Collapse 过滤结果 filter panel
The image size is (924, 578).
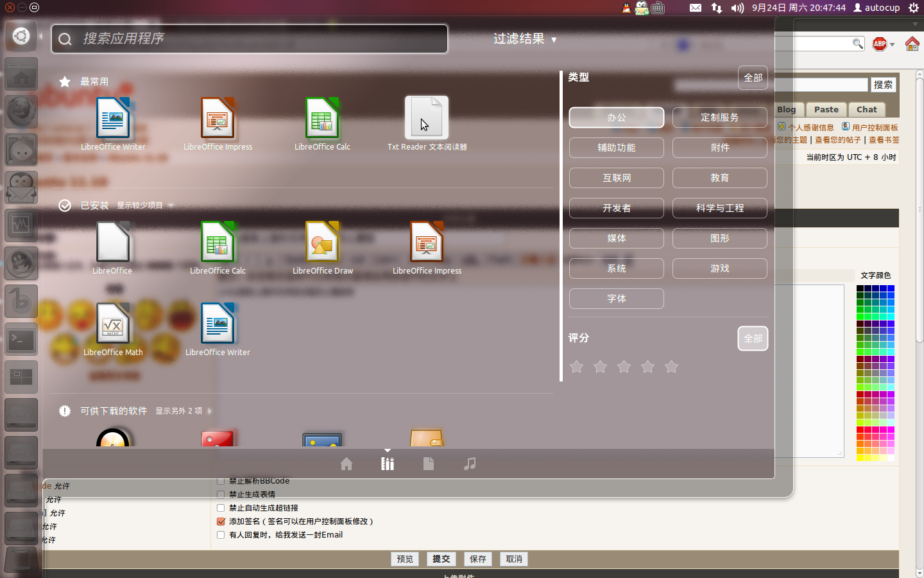(524, 39)
